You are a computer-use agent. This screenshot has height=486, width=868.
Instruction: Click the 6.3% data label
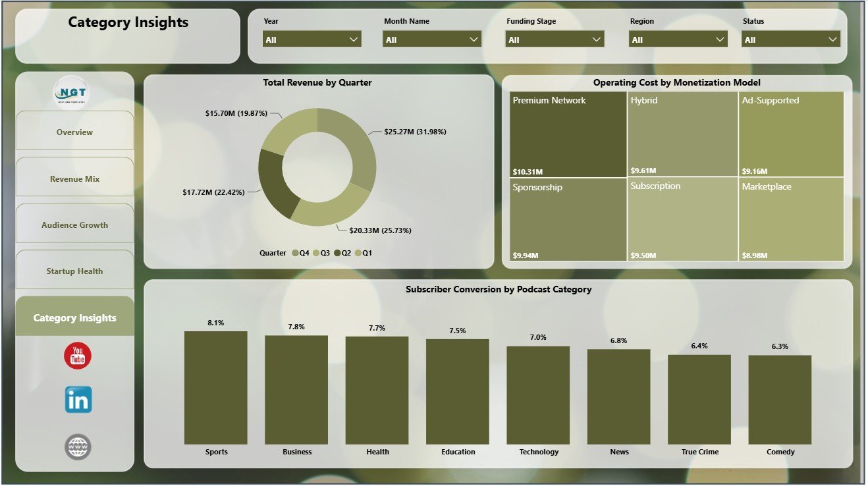point(780,346)
